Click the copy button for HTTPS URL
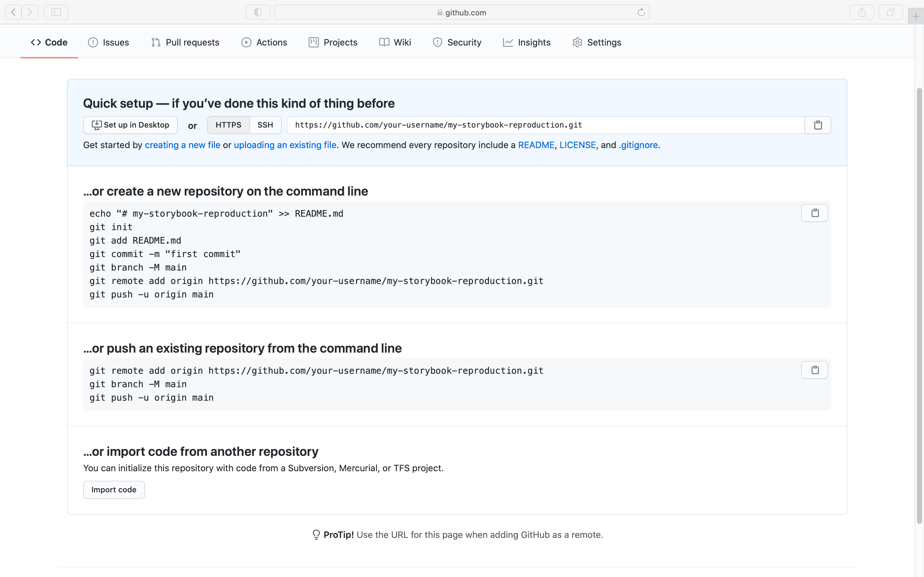 [817, 124]
